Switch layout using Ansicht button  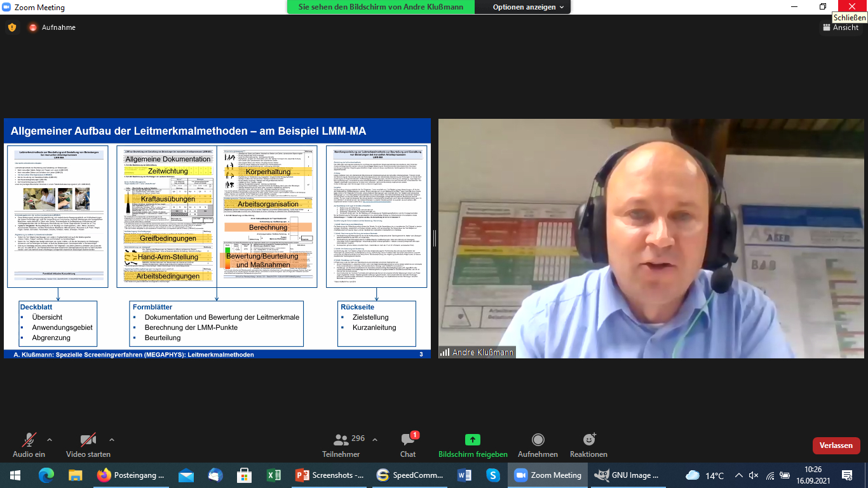click(840, 27)
